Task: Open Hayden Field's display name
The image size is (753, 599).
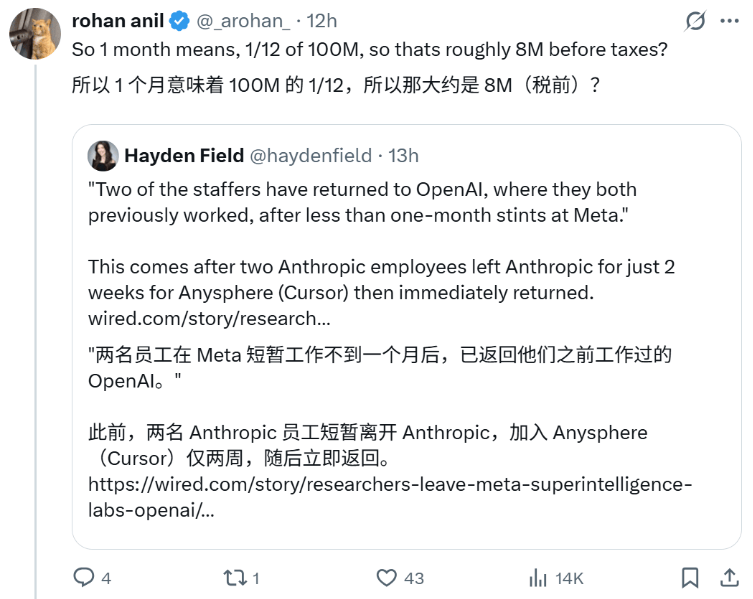Action: pos(184,155)
